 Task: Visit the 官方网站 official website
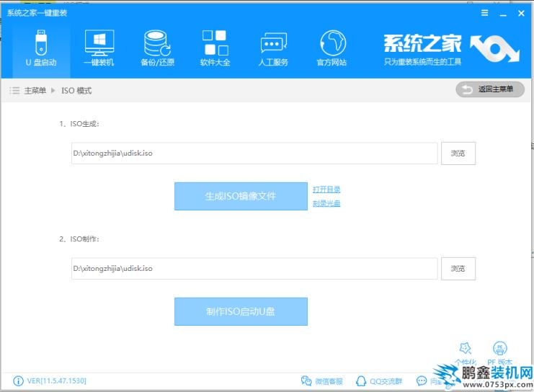tap(331, 48)
